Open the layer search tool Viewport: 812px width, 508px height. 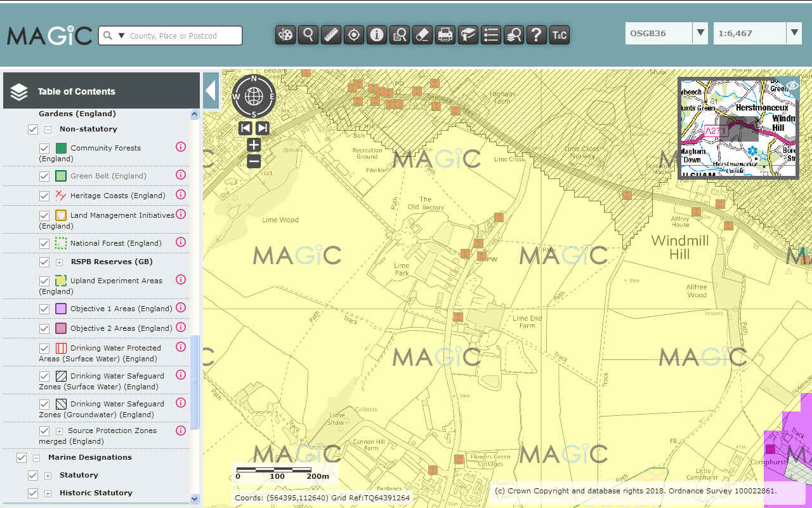point(514,35)
